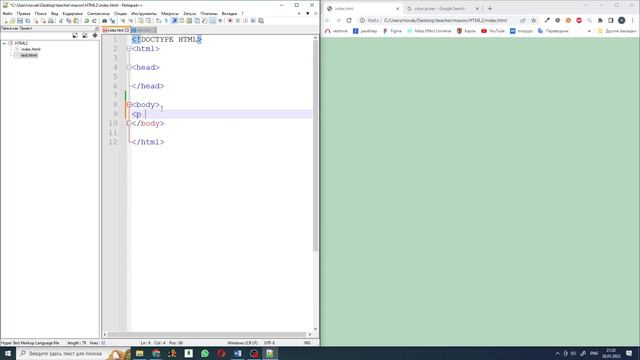This screenshot has width=640, height=360.
Task: Collapse the head fold marker on line 4
Action: point(129,67)
